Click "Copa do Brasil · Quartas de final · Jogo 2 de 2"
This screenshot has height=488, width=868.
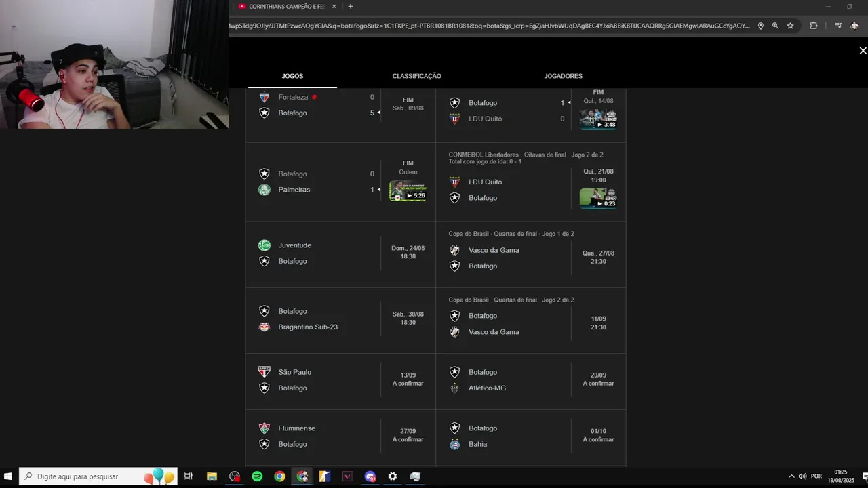click(x=511, y=300)
